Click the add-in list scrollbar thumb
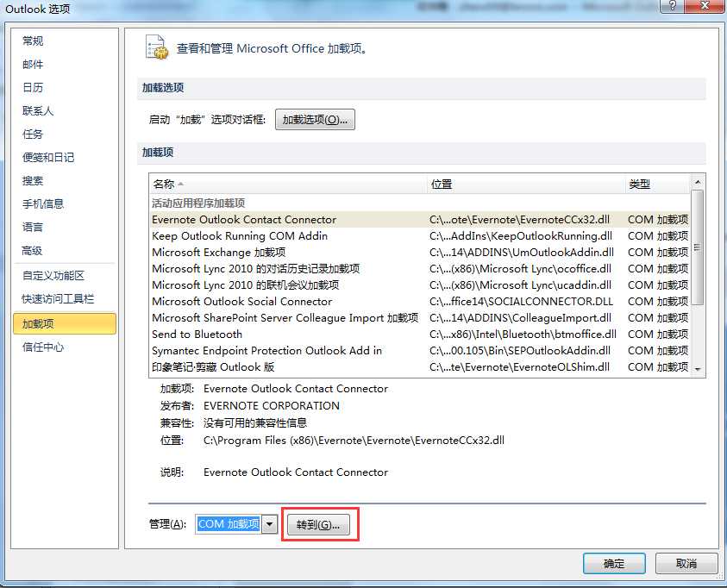This screenshot has width=727, height=588. point(698,248)
